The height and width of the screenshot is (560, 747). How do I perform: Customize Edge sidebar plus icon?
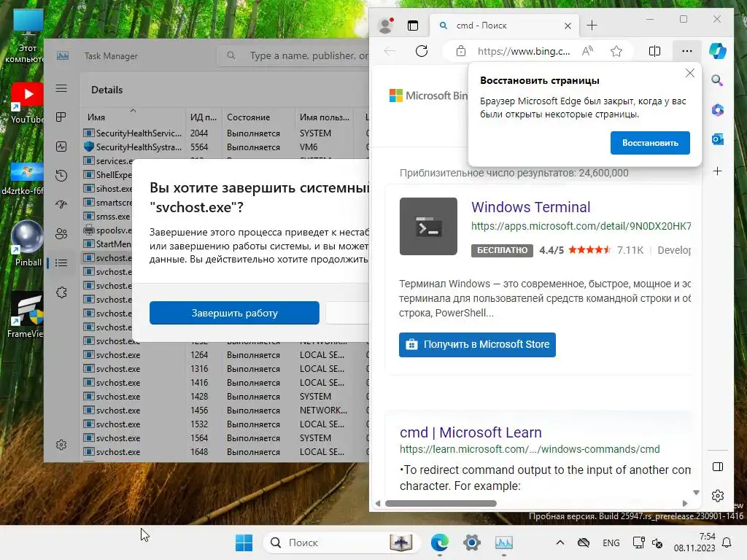[718, 171]
